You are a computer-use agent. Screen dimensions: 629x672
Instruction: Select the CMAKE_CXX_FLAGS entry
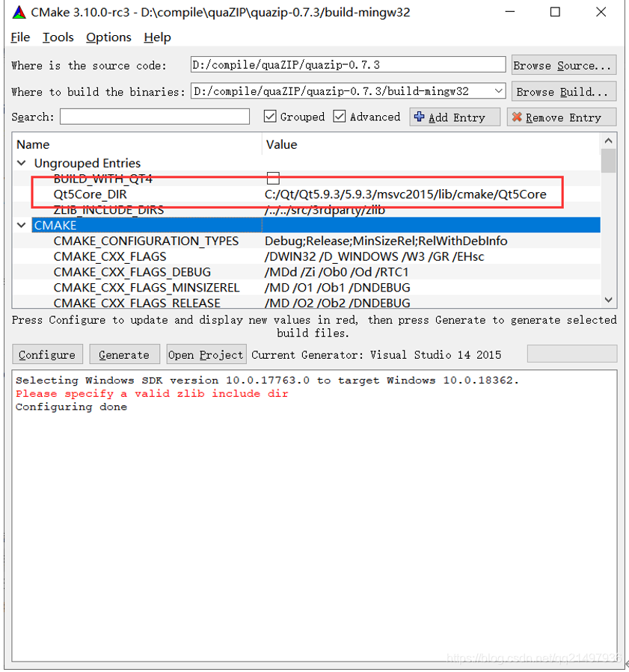click(110, 256)
